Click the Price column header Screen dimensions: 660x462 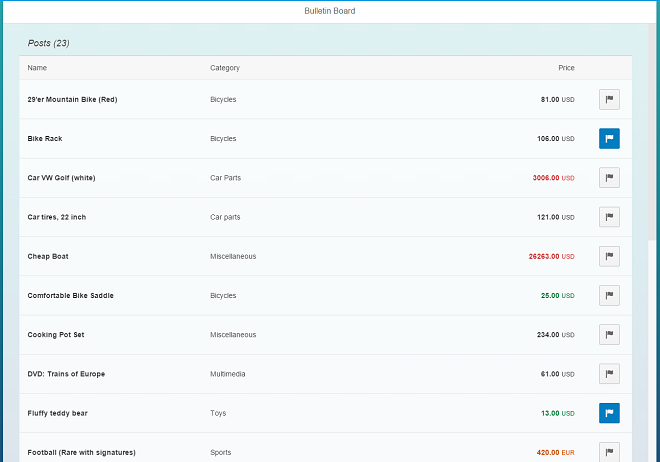(566, 68)
